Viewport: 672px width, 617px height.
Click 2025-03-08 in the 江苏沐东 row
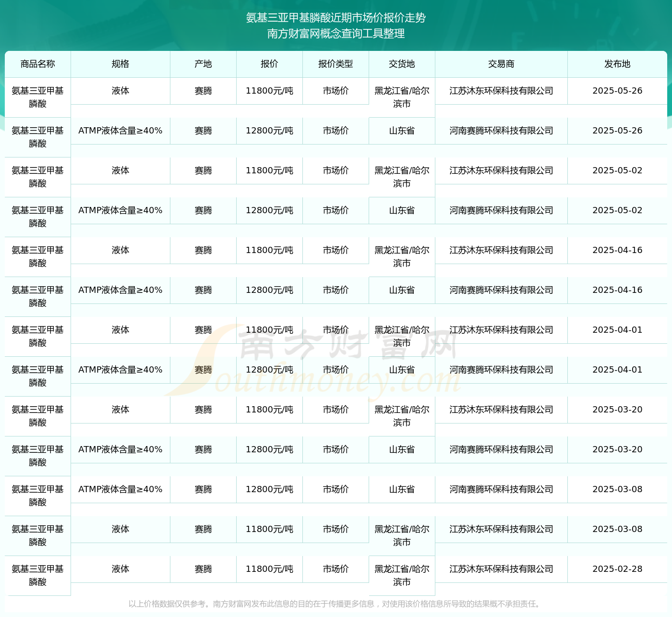pos(617,529)
